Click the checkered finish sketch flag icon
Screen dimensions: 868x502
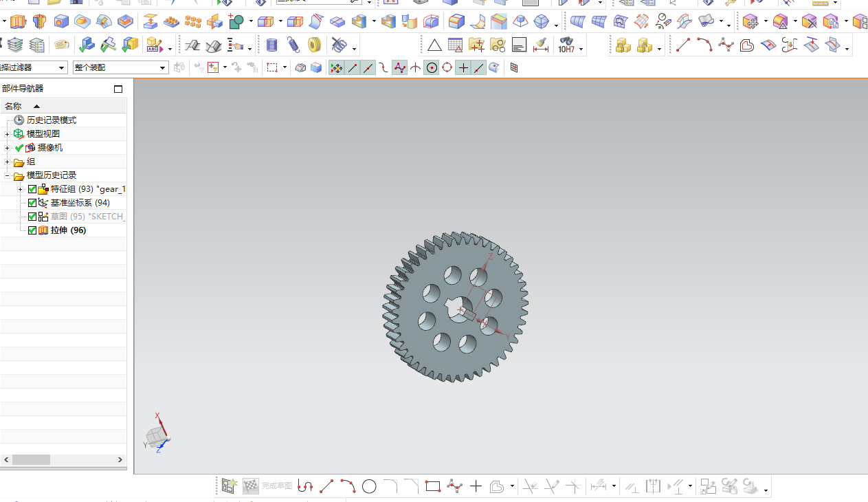pyautogui.click(x=250, y=486)
